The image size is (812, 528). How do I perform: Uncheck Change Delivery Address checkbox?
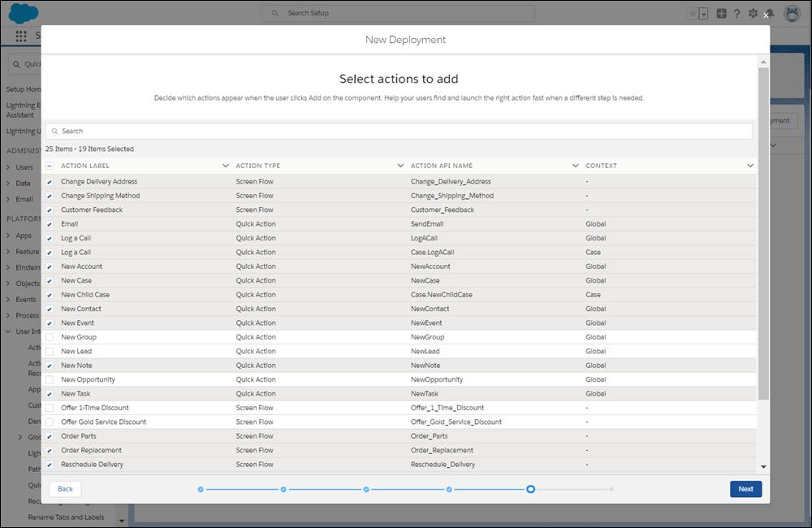(x=50, y=182)
